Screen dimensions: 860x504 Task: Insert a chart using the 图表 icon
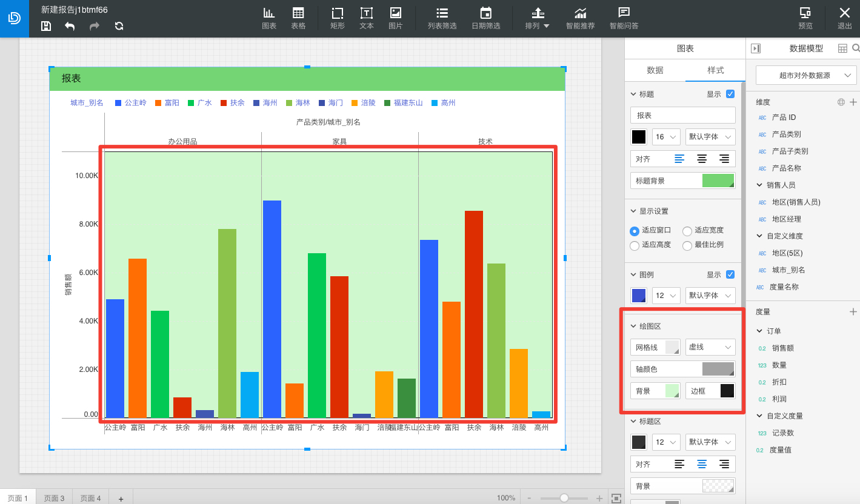pos(269,18)
